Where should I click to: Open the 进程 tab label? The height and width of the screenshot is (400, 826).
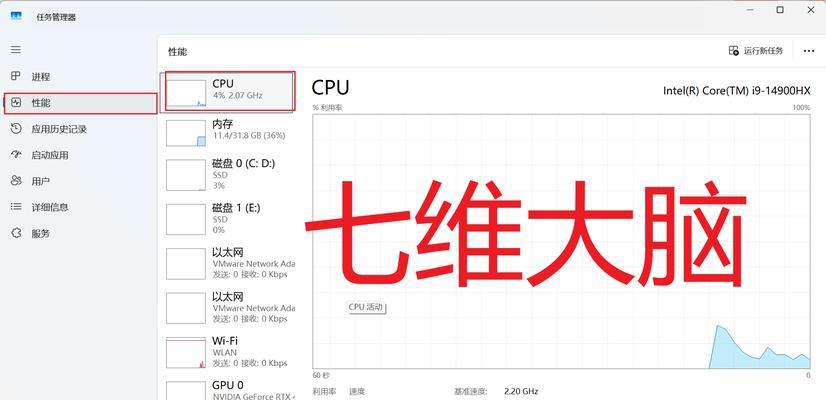41,77
